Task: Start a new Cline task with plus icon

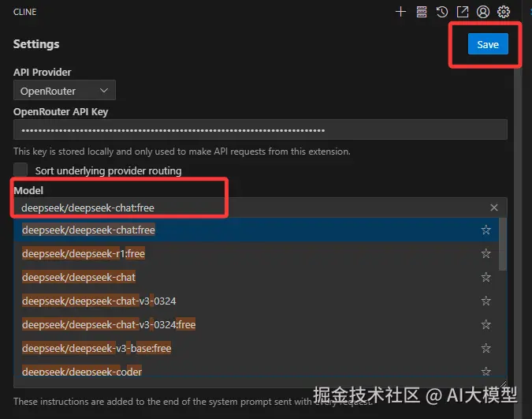Action: tap(400, 12)
